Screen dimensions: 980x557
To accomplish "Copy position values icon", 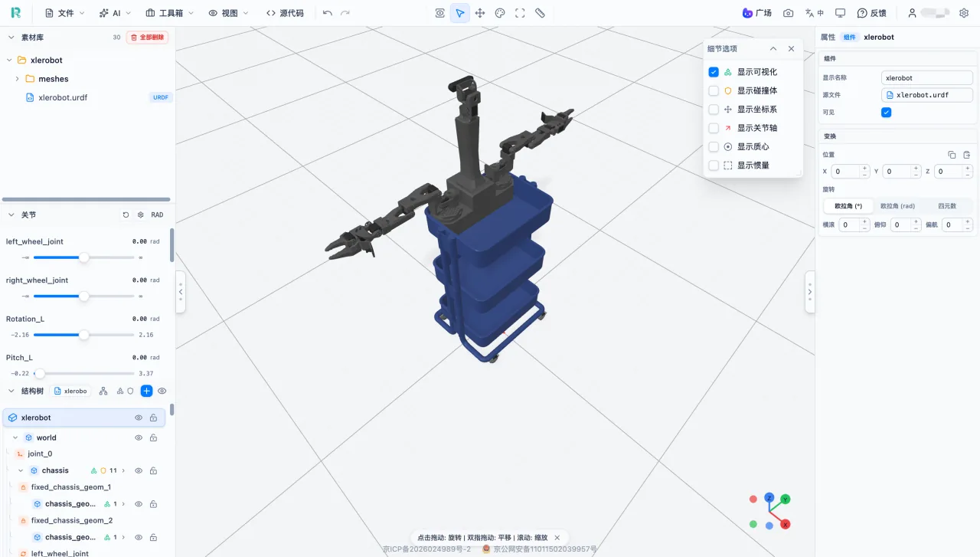I will [952, 155].
